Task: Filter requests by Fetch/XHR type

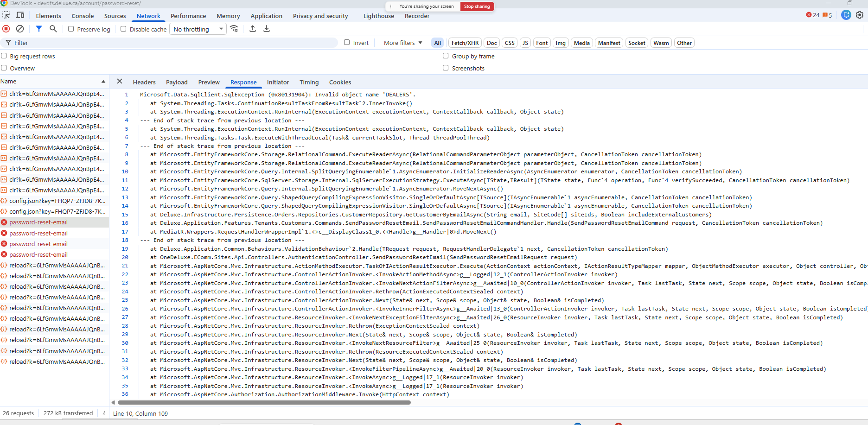Action: [x=465, y=43]
